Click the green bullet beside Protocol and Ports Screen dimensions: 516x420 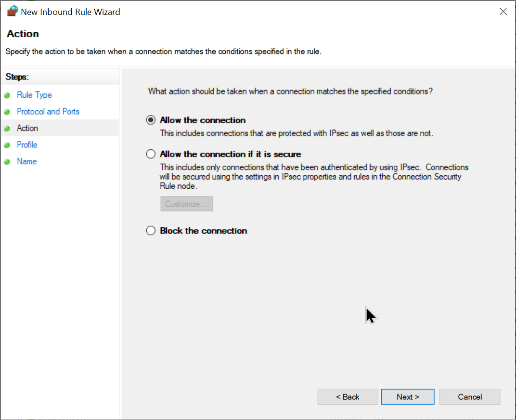7,112
